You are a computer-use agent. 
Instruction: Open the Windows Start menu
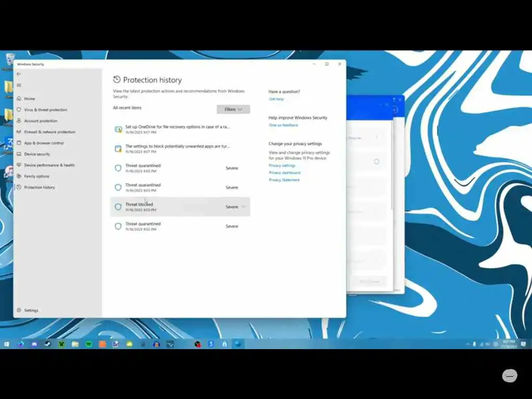pyautogui.click(x=7, y=344)
